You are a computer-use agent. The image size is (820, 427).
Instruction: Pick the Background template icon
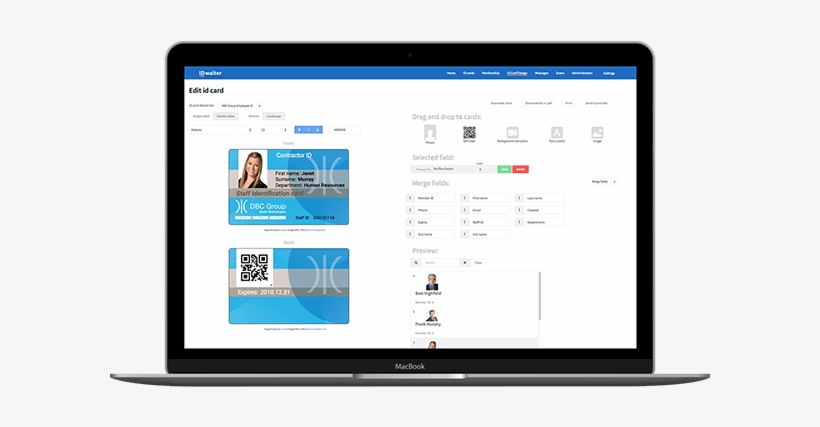(x=512, y=132)
